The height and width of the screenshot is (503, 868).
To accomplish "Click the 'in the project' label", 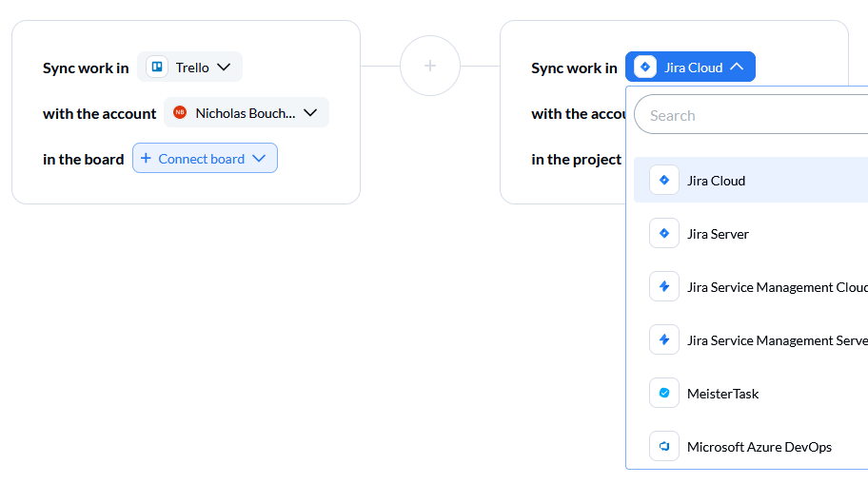I will coord(576,159).
